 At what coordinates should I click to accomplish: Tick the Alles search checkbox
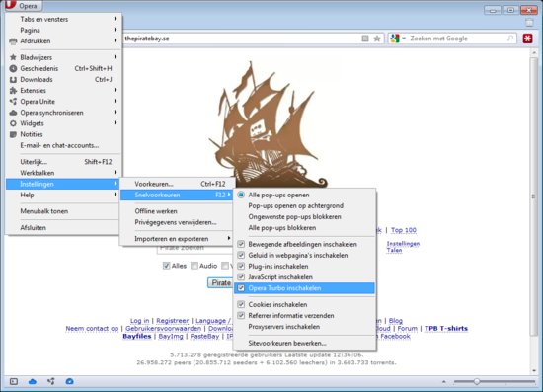coord(166,266)
